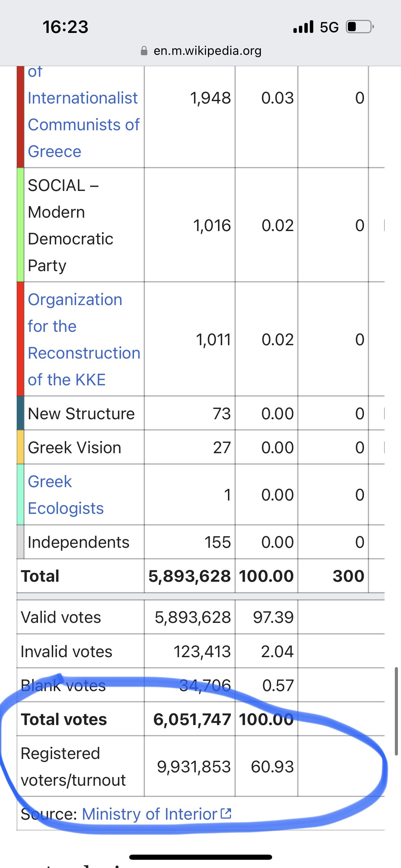The height and width of the screenshot is (868, 401).
Task: Open the Ministry of Interior source link
Action: [150, 814]
